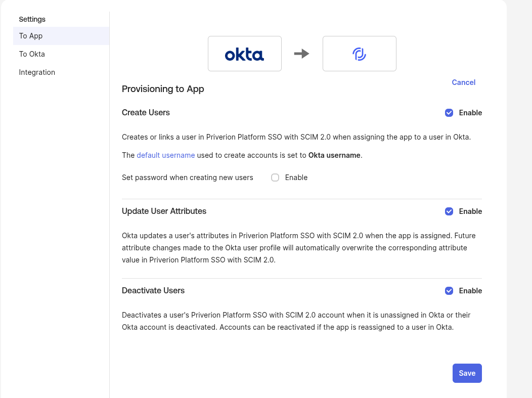Disable the Create Users checkbox

pos(449,113)
